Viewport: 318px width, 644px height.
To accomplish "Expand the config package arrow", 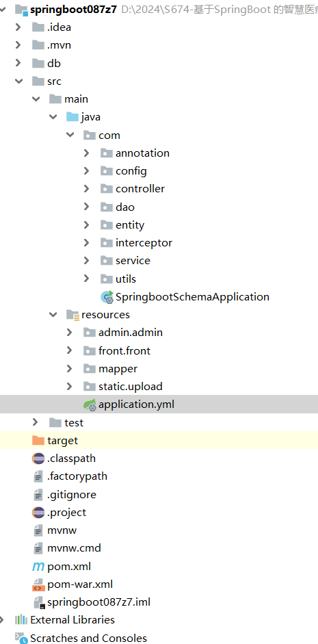I will (87, 171).
